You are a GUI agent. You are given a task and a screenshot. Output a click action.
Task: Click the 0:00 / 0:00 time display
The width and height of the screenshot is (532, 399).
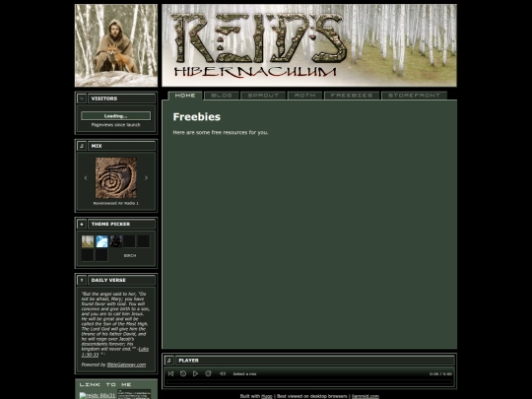coord(440,374)
